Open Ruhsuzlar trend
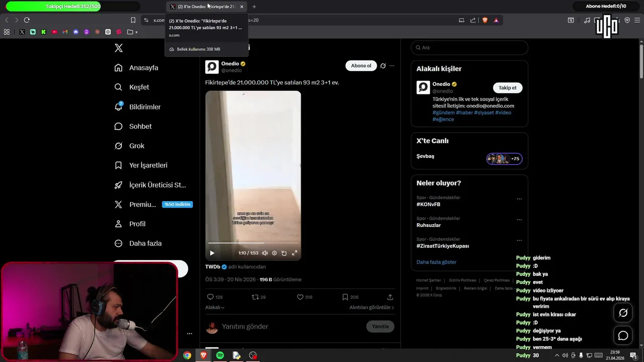 428,225
